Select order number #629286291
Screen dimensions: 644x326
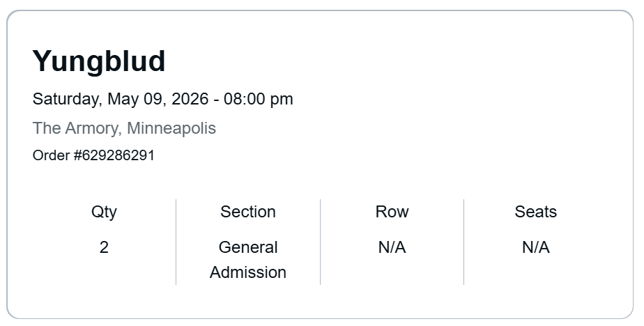pyautogui.click(x=114, y=155)
